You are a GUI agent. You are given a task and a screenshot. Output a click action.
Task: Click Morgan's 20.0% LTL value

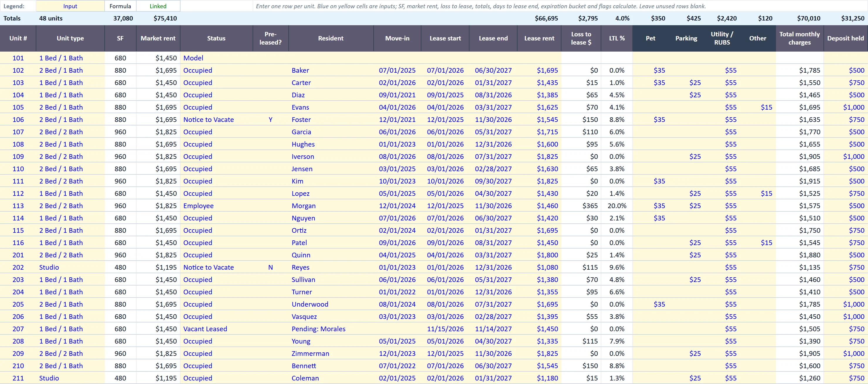coord(617,206)
